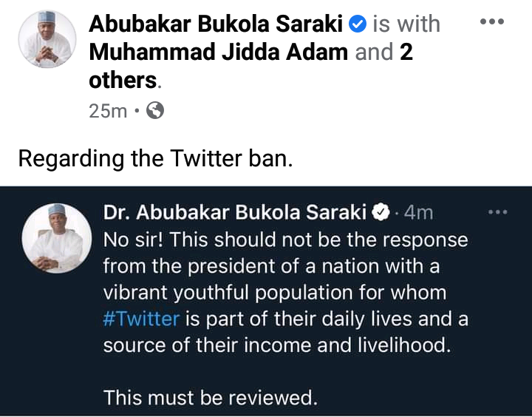The height and width of the screenshot is (417, 532).
Task: Click the "vibrant youthful population" tweet line
Action: tap(274, 293)
